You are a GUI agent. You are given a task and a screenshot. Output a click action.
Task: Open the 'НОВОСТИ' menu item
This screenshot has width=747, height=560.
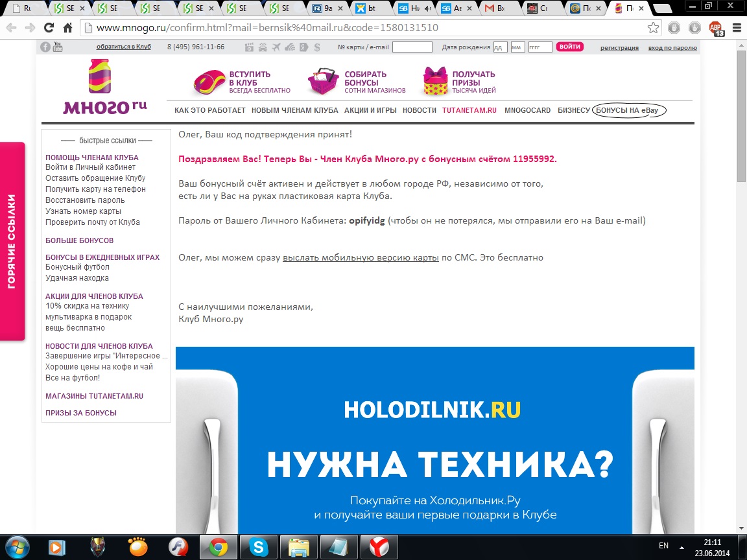coord(420,110)
